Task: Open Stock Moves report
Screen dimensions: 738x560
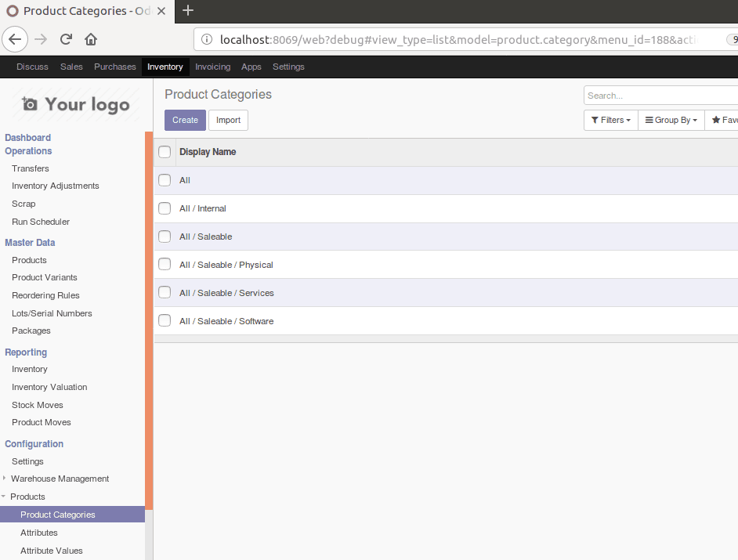Action: [x=37, y=405]
